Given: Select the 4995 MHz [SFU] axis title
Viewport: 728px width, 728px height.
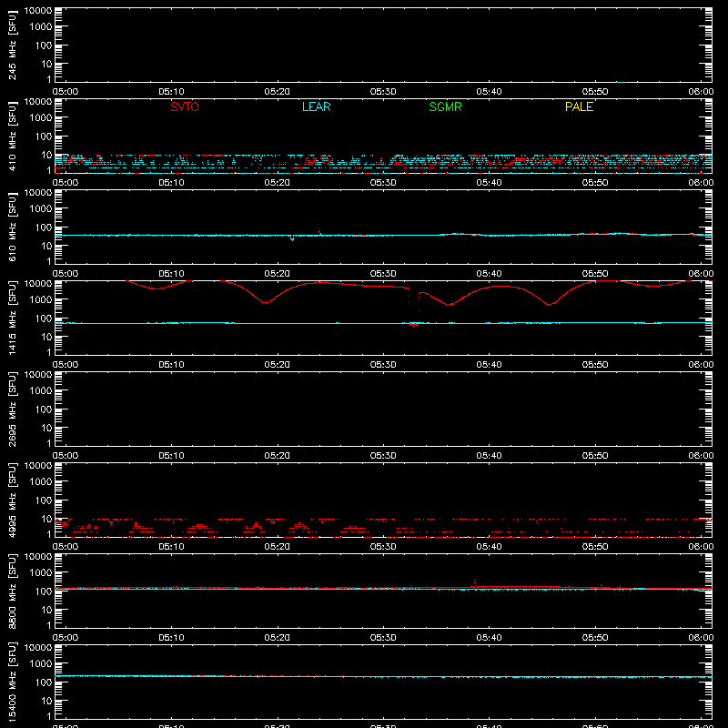Looking at the screenshot, I should click(x=12, y=500).
